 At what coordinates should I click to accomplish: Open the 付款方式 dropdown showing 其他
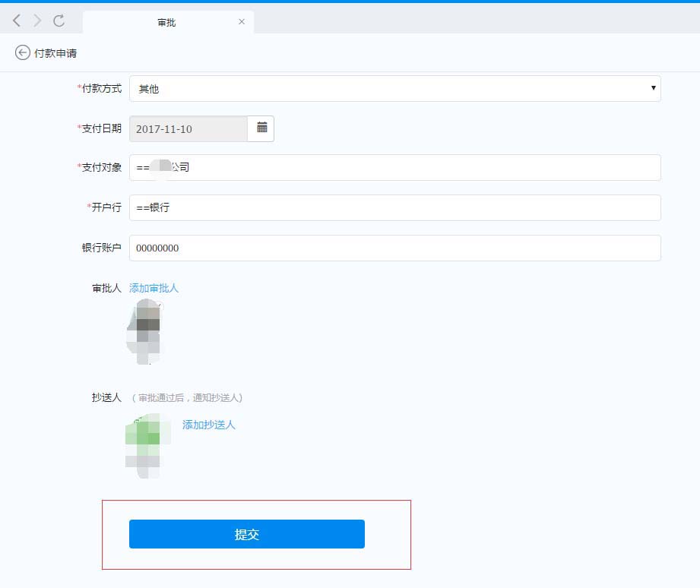[x=395, y=88]
